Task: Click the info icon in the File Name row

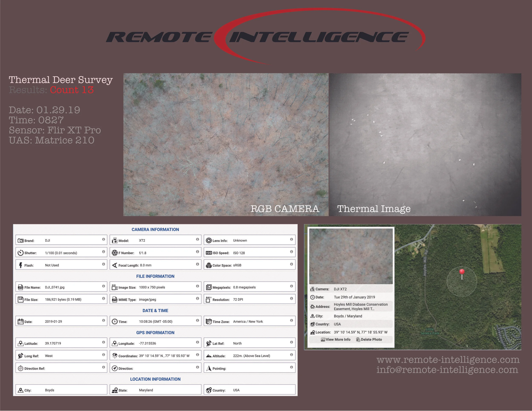Action: [103, 286]
